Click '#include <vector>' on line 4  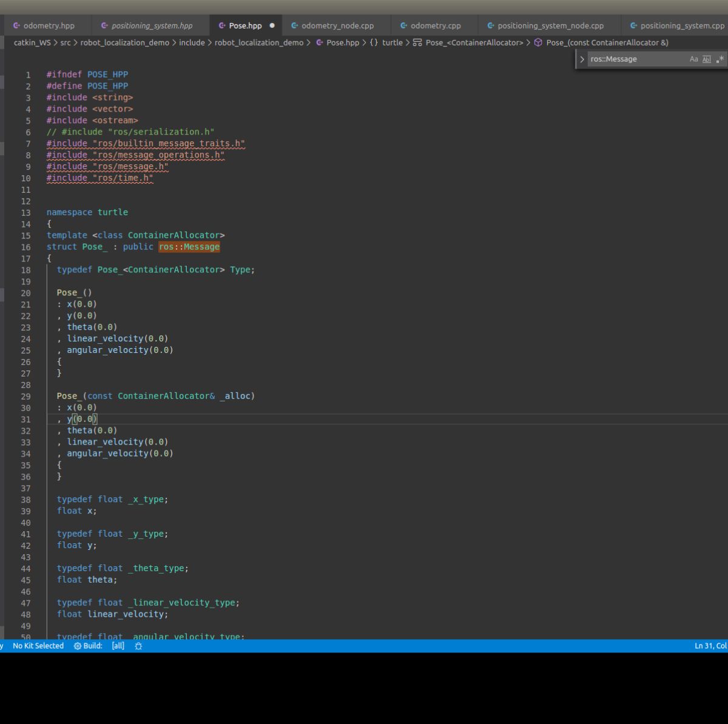coord(90,109)
